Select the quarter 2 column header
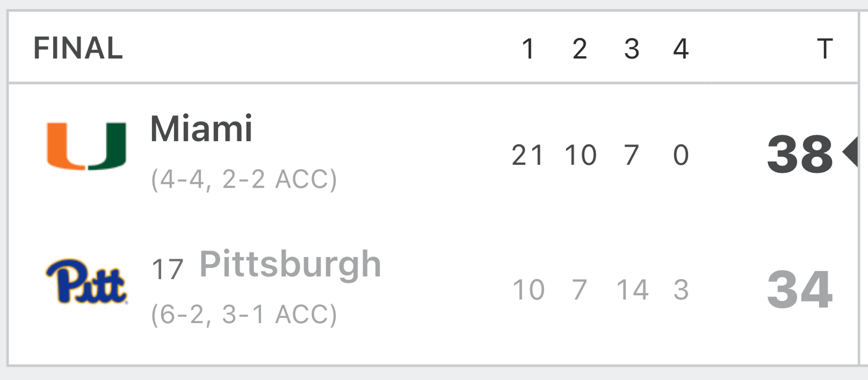Viewport: 868px width, 380px height. pos(580,49)
